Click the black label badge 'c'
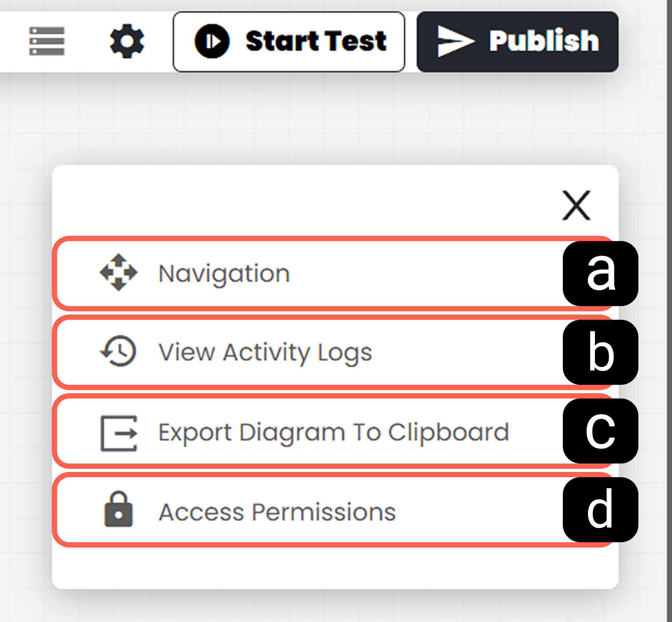 pyautogui.click(x=600, y=431)
